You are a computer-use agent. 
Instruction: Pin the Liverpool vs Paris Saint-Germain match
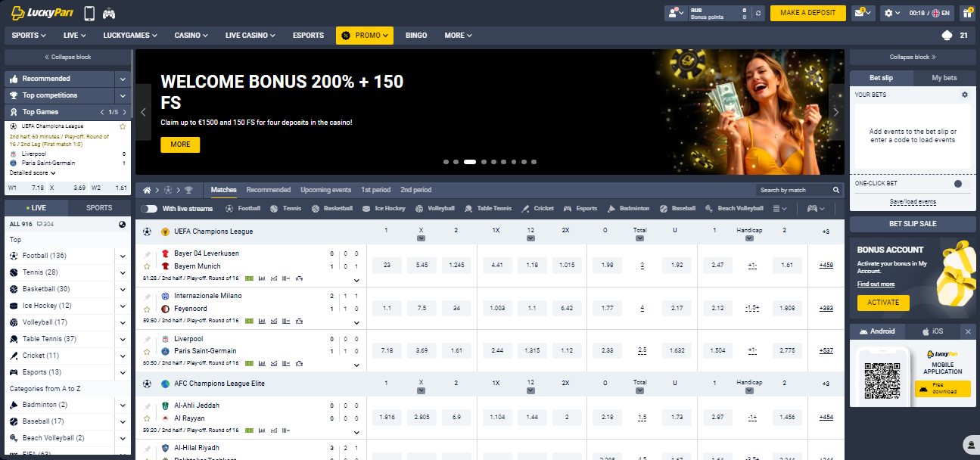(x=147, y=339)
